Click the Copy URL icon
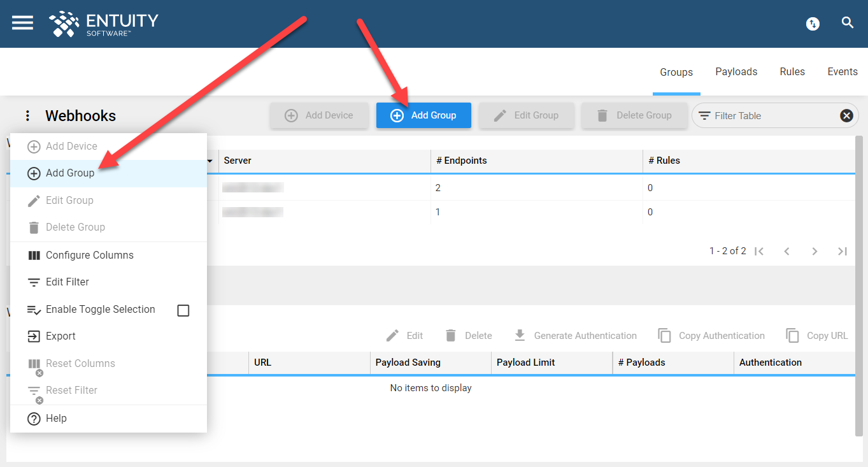 [x=793, y=335]
